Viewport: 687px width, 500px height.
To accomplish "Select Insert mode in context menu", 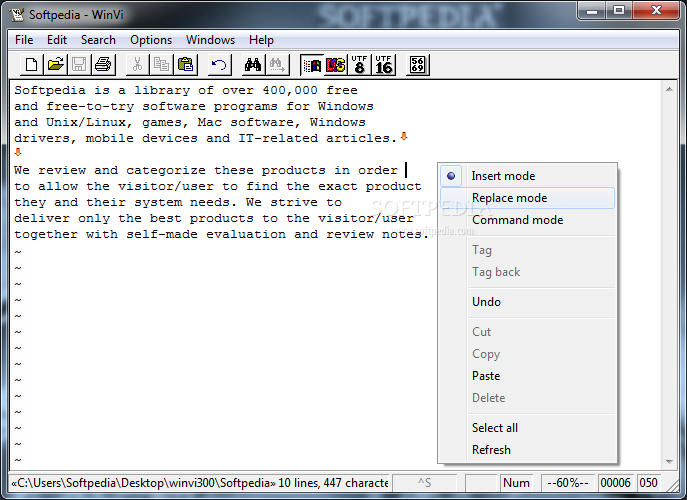I will [528, 176].
